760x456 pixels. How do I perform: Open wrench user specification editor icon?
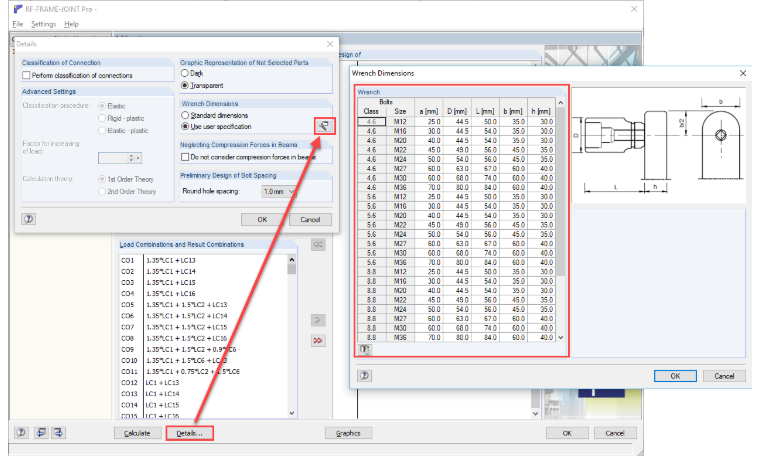pos(324,126)
